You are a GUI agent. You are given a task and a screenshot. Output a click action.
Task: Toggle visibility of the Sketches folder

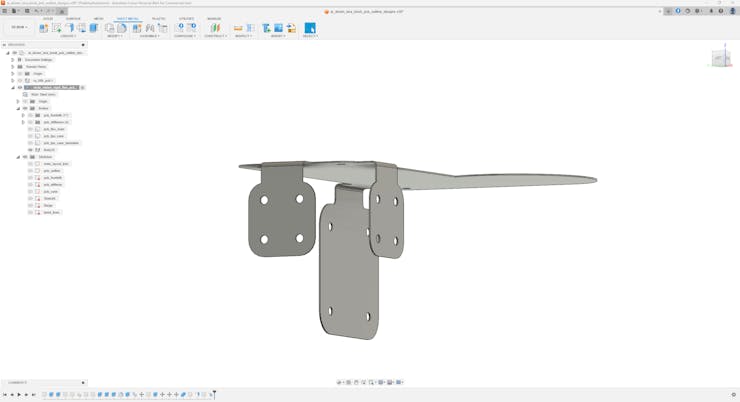tap(25, 157)
